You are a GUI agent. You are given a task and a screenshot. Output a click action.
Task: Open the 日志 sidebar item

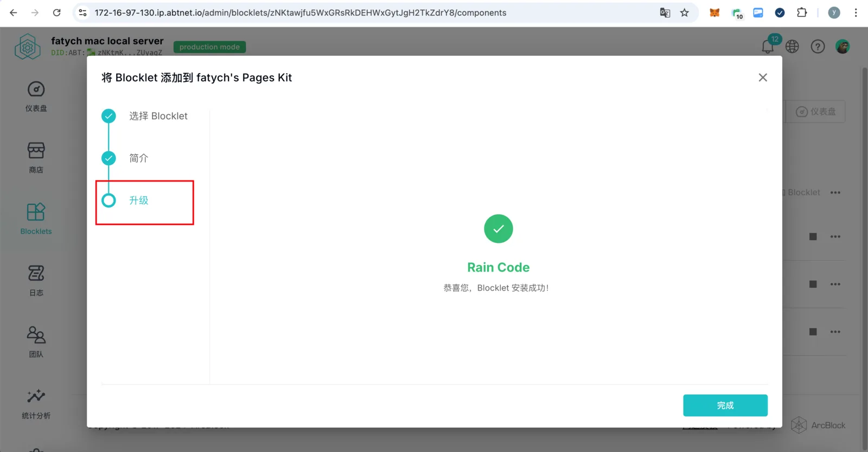tap(36, 281)
